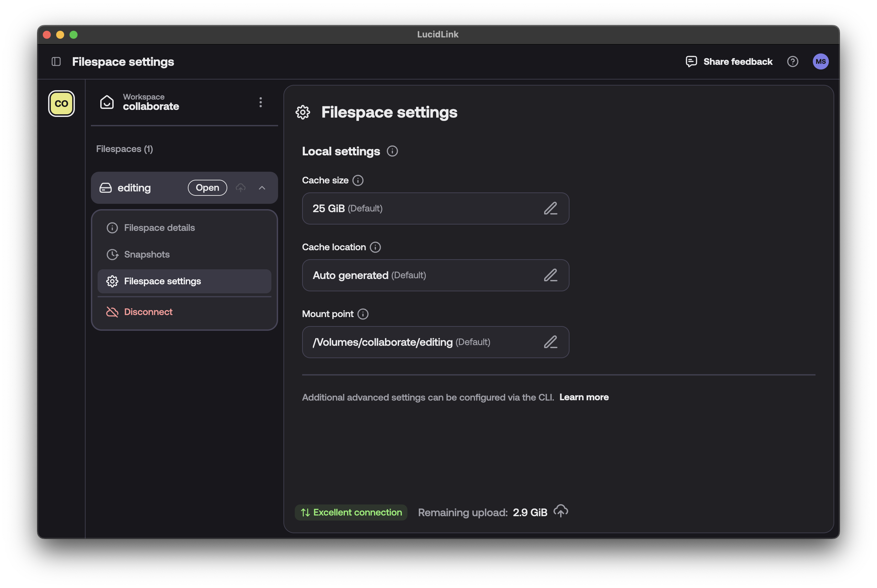Show Local settings info tooltip icon

[x=392, y=151]
